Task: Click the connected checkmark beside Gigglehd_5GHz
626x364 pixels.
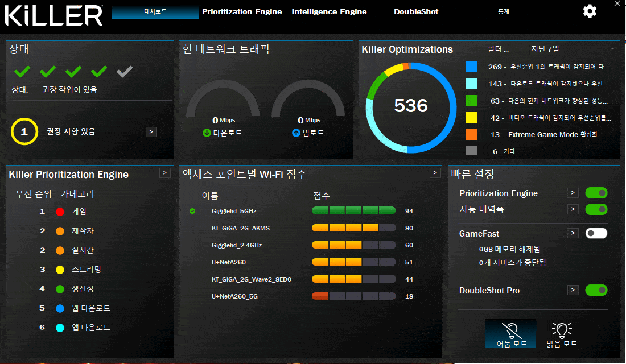Action: click(x=192, y=211)
